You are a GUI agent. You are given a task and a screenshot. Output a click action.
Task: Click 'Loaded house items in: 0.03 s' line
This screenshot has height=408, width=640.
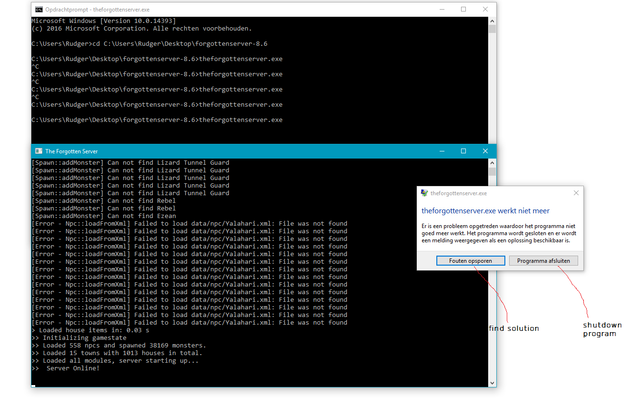click(x=91, y=330)
